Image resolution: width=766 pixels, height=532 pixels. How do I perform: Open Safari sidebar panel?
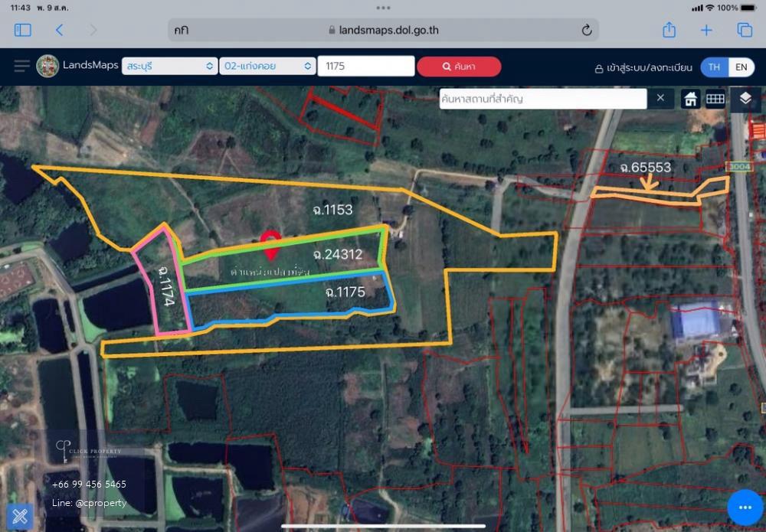23,31
